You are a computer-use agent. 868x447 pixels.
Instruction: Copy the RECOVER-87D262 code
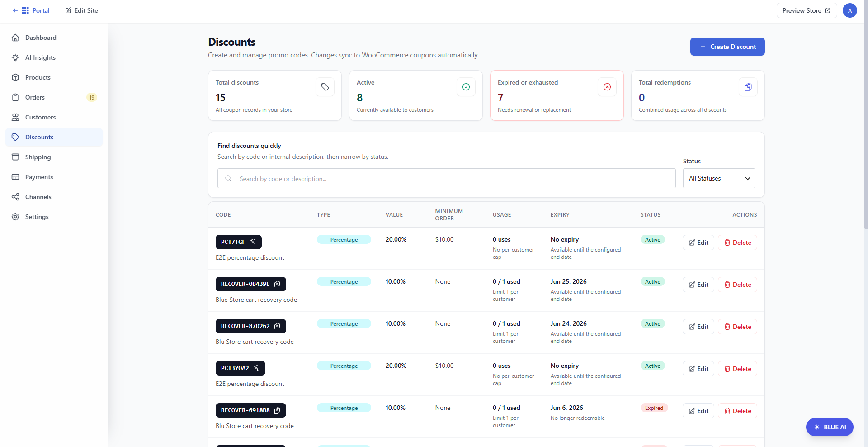click(277, 326)
